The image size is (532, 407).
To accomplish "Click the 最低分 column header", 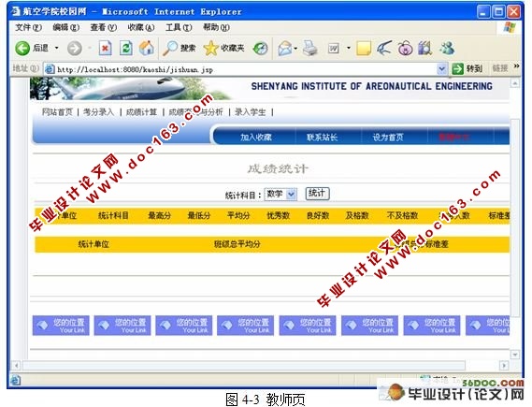I will (x=199, y=215).
